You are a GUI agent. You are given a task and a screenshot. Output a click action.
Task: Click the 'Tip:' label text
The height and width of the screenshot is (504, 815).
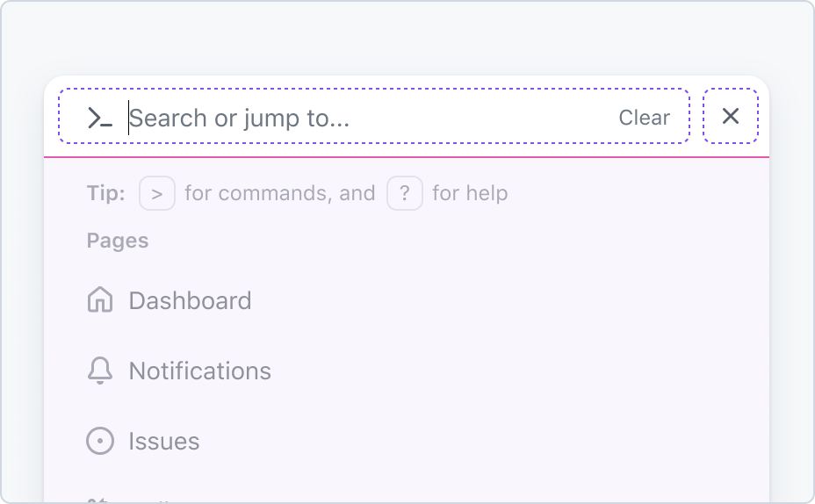[x=106, y=193]
